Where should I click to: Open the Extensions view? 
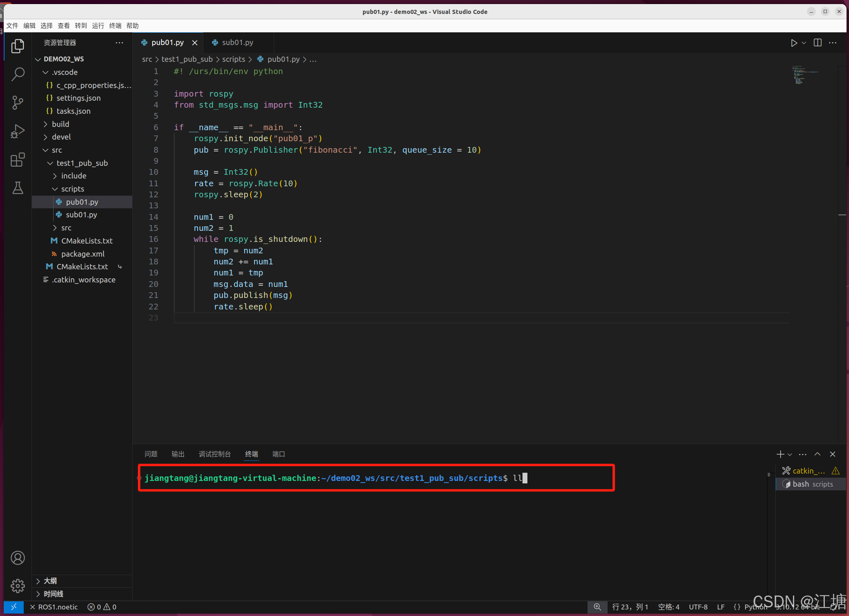(x=18, y=160)
